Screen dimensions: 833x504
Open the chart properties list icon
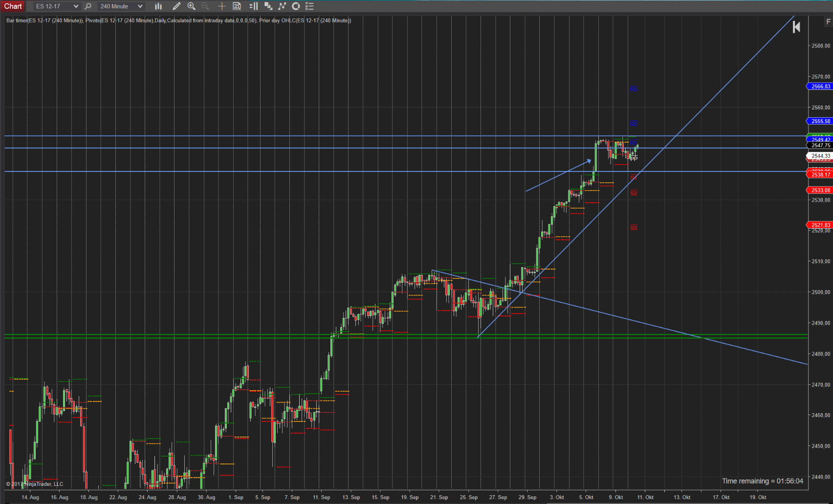coord(309,6)
